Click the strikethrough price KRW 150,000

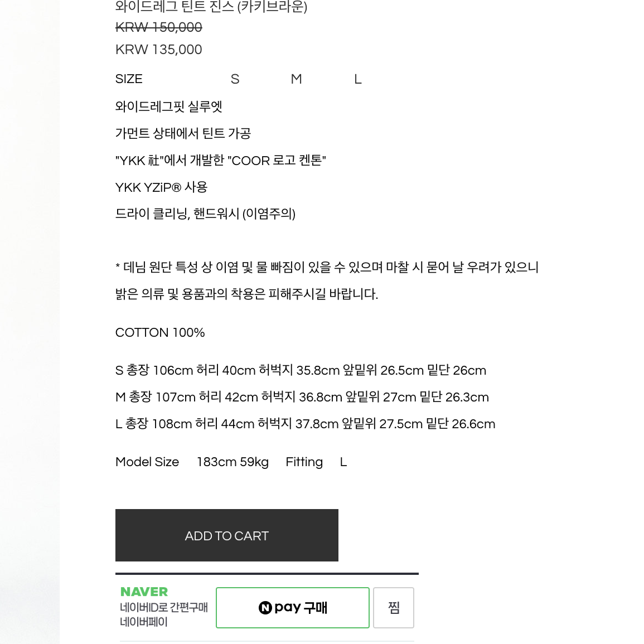158,27
